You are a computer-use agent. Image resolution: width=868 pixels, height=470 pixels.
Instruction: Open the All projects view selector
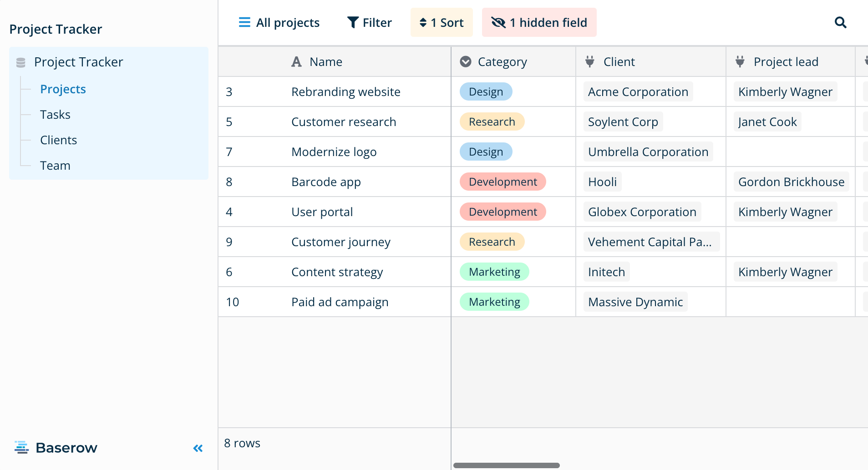click(x=279, y=22)
